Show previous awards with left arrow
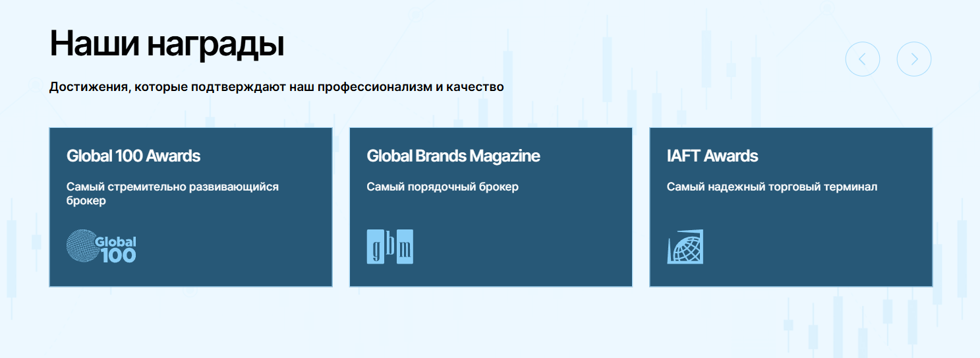The width and height of the screenshot is (980, 358). click(x=862, y=59)
